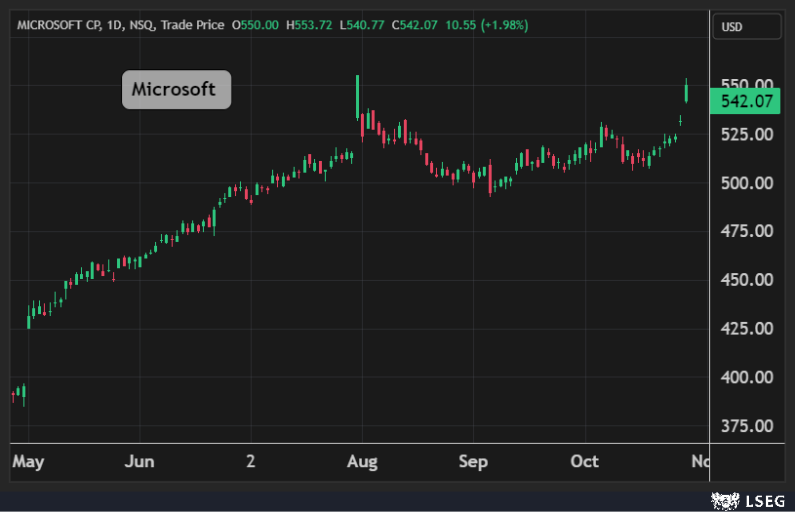Click the first candle left of May

click(x=14, y=396)
